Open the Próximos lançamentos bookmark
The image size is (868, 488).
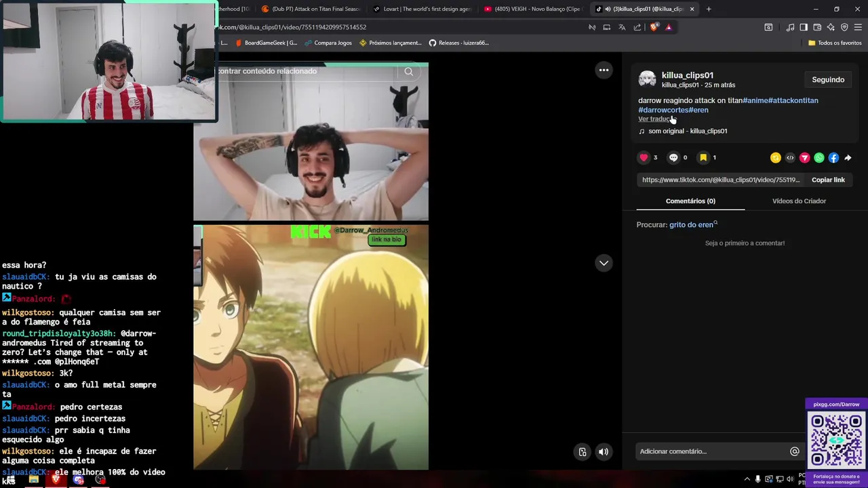(x=391, y=43)
